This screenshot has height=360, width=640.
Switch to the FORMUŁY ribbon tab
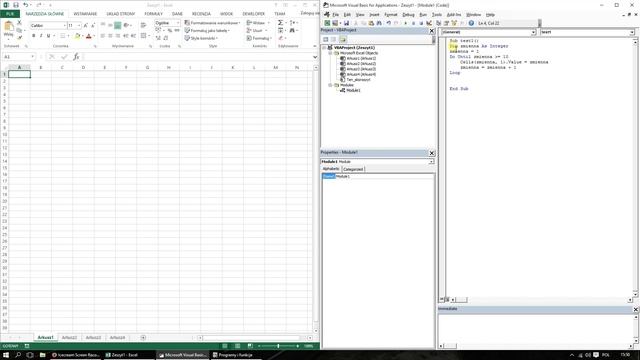[153, 14]
